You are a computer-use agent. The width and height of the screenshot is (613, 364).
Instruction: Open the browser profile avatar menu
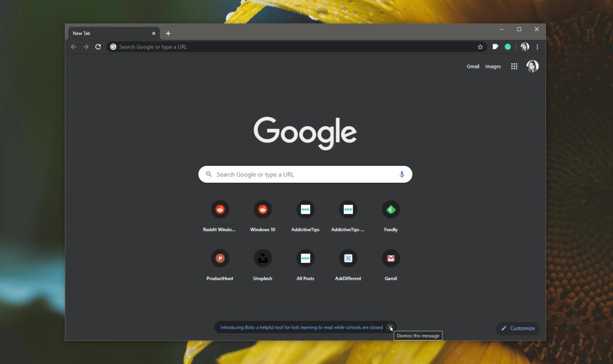(x=525, y=46)
